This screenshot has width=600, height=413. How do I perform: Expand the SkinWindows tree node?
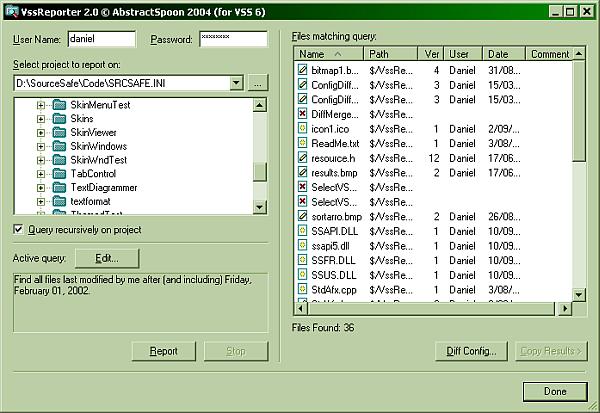pyautogui.click(x=41, y=147)
